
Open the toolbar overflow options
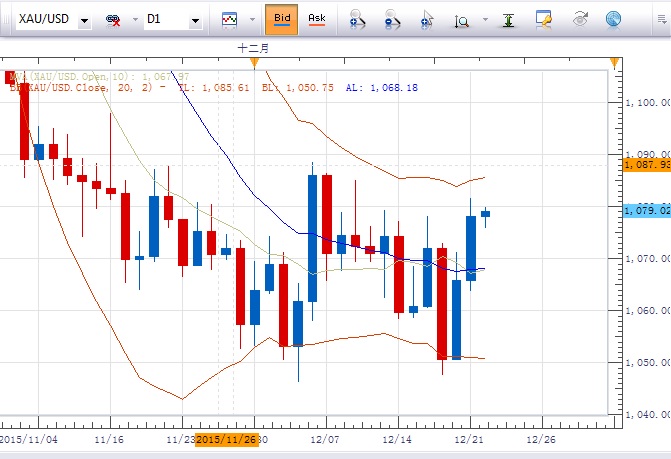click(662, 19)
